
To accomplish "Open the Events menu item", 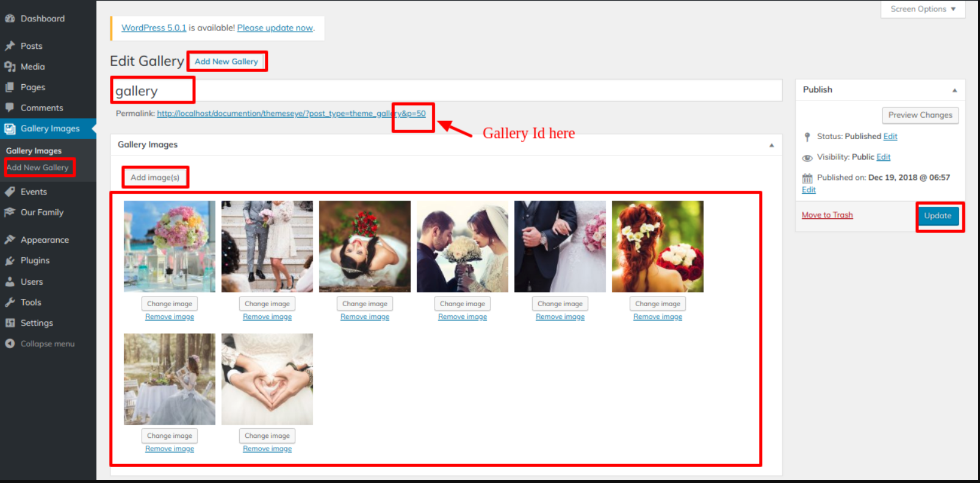I will pos(34,192).
